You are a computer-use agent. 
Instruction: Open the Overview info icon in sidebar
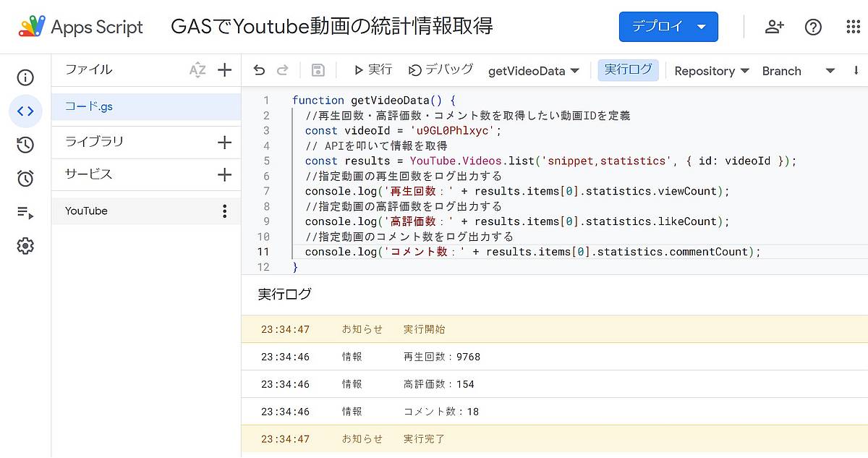[x=25, y=77]
